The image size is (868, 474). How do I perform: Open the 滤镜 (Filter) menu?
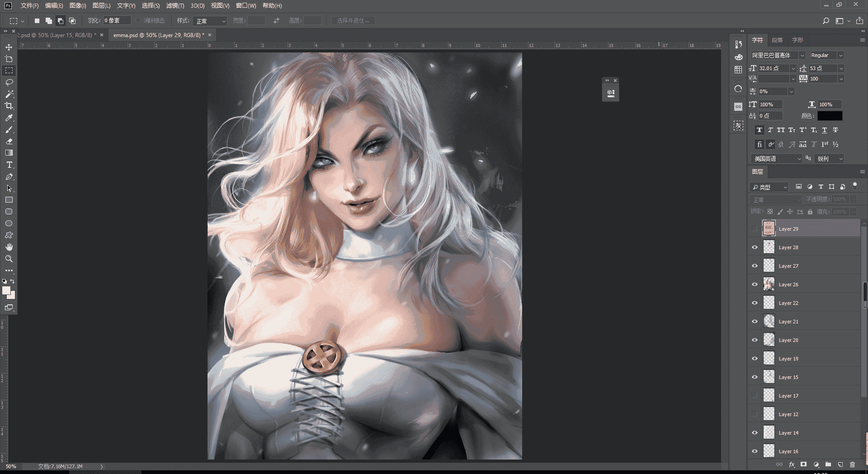tap(175, 5)
